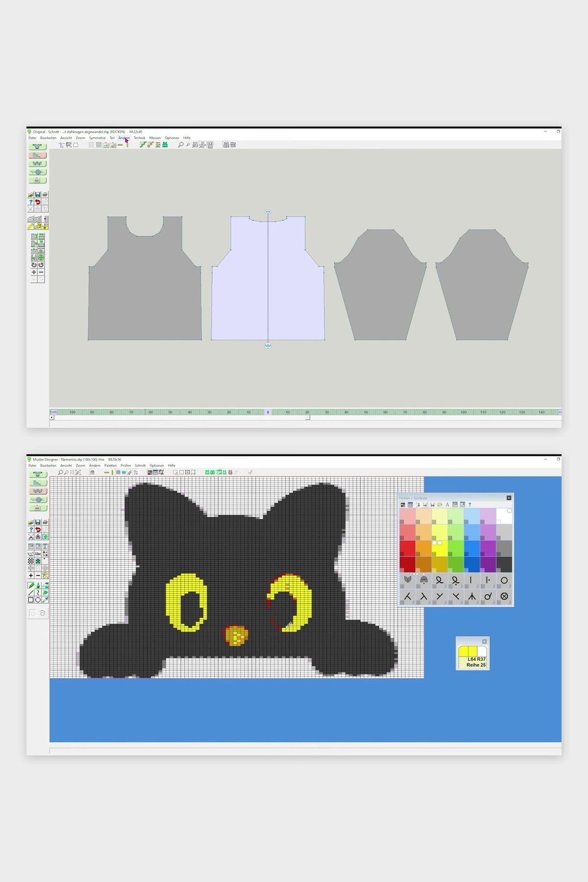This screenshot has height=882, width=588.
Task: Click the help icon in Farben + Symbole panel
Action: [470, 504]
